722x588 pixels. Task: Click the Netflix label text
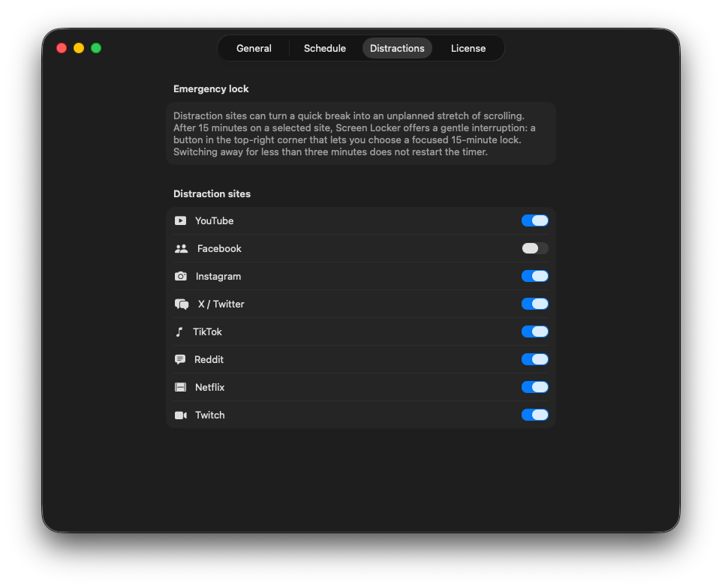point(209,388)
